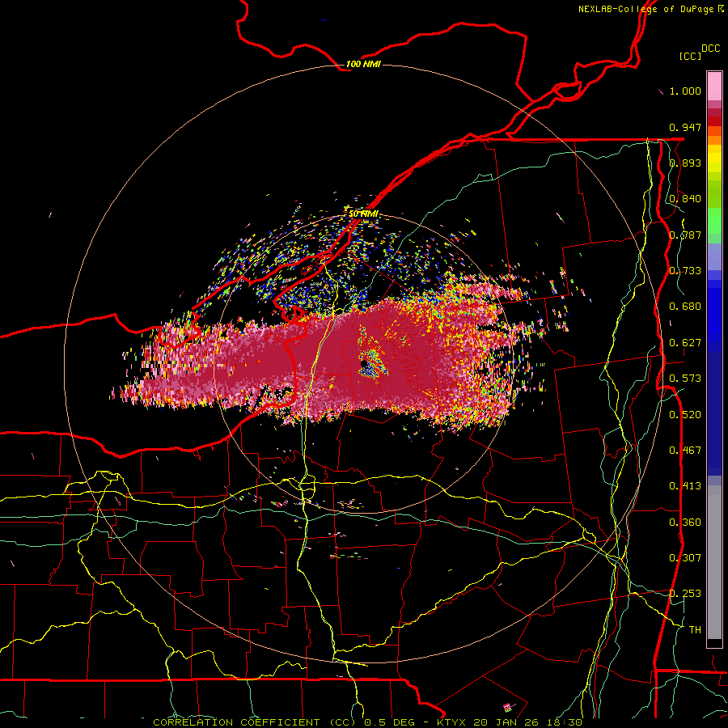Click the black radar site center dot
The image size is (728, 728).
pos(365,363)
